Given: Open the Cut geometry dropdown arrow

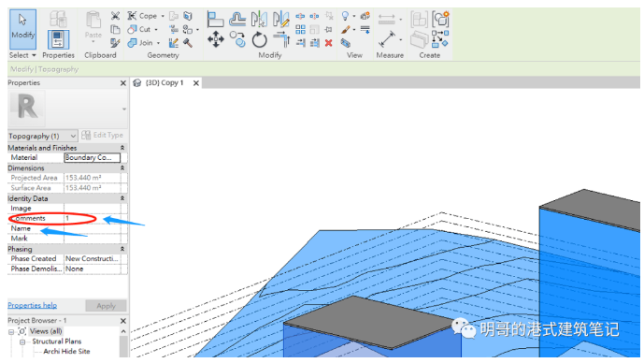Looking at the screenshot, I should pos(156,30).
